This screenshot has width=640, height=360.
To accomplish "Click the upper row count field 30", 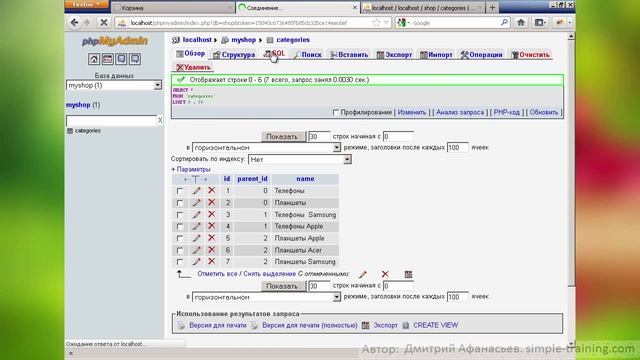I will point(319,136).
